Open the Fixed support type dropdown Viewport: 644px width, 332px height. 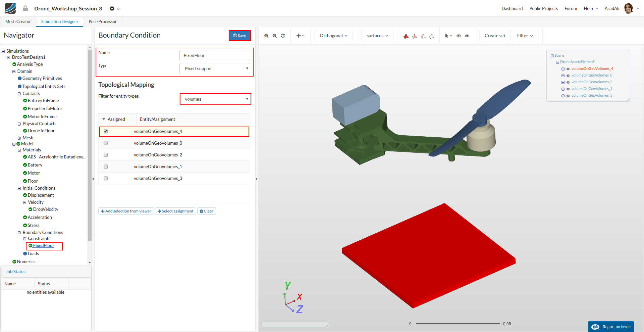pyautogui.click(x=215, y=69)
